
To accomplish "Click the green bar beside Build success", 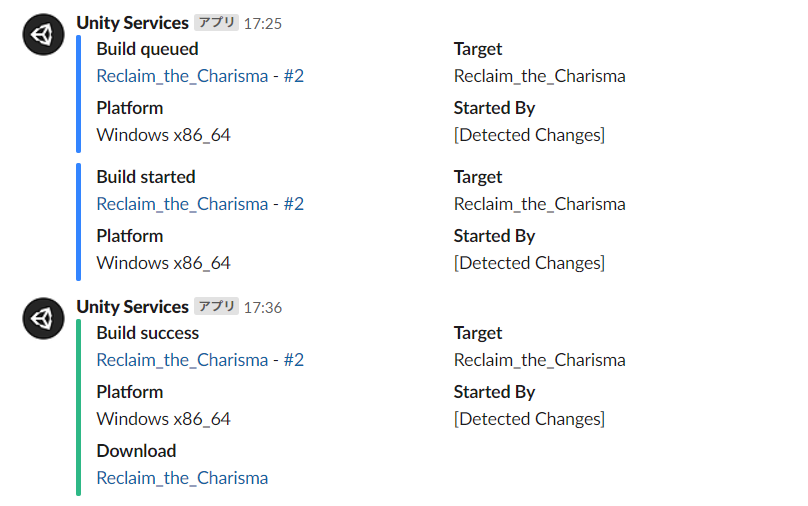I will (79, 405).
